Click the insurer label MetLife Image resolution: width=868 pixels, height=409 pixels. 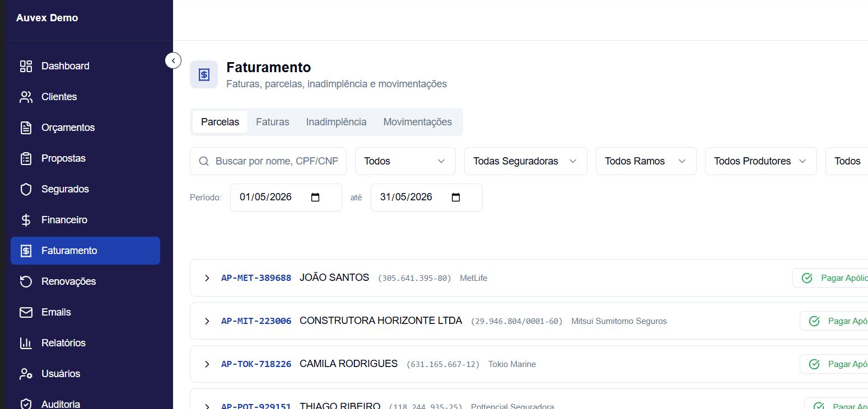click(473, 278)
